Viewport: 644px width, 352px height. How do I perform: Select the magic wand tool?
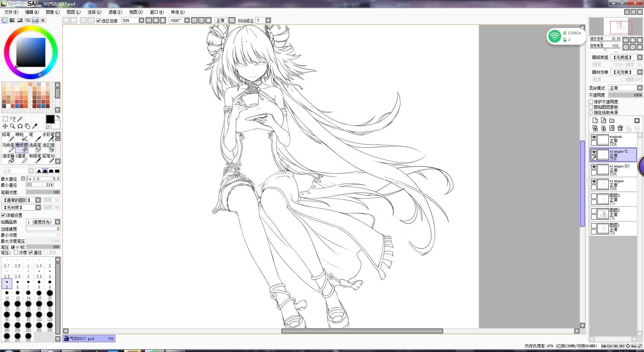pyautogui.click(x=20, y=119)
